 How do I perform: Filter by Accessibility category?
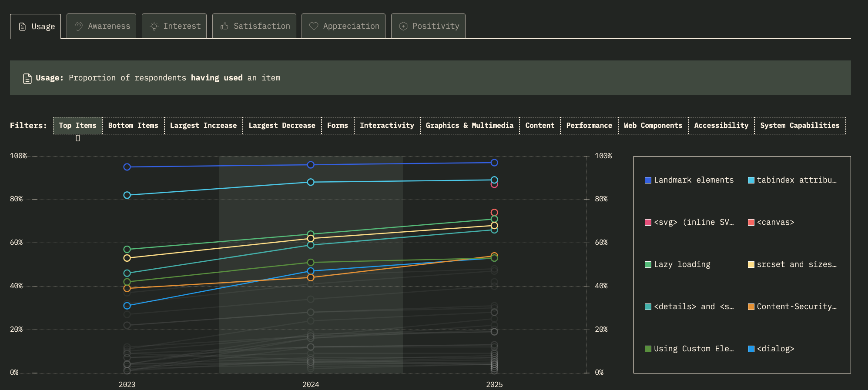(x=721, y=126)
